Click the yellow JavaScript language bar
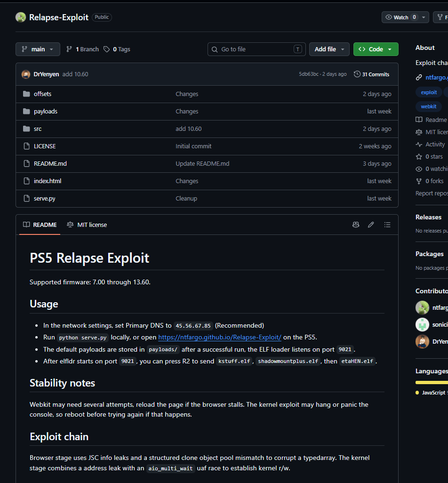Image resolution: width=448 pixels, height=483 pixels. click(432, 383)
